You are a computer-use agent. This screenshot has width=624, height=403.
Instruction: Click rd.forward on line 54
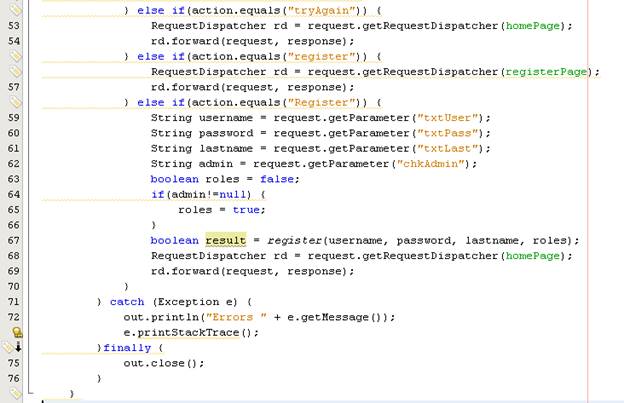tap(185, 41)
